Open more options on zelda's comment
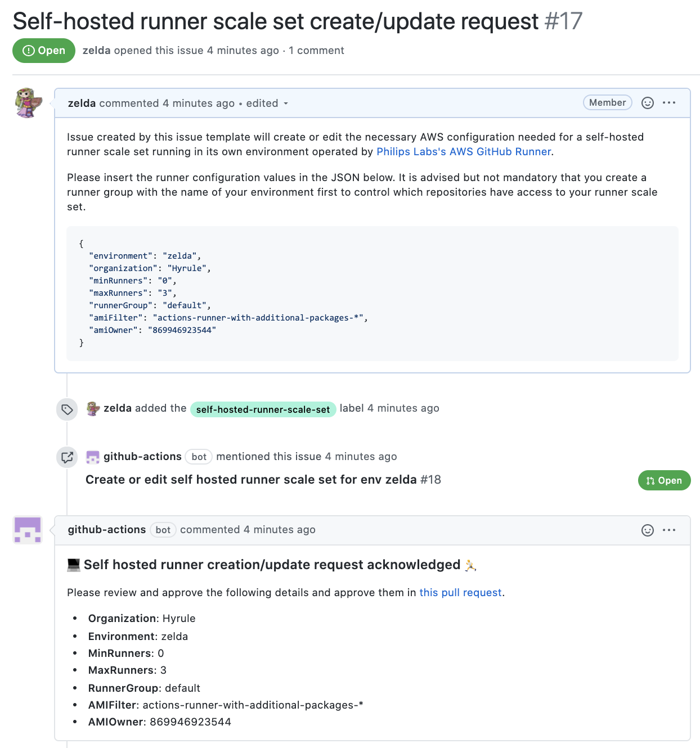Screen dimensions: 700x748 pyautogui.click(x=669, y=103)
